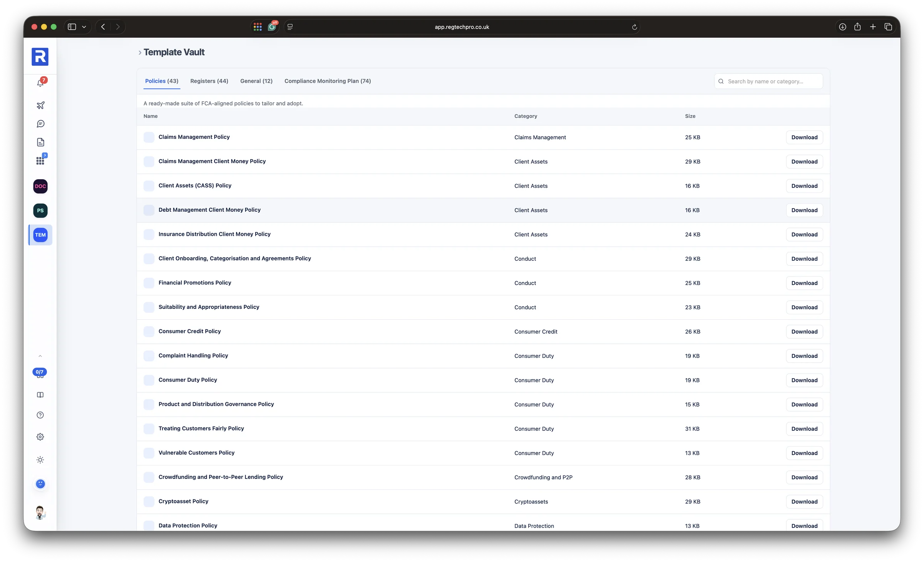
Task: Click the blue smiley feedback icon
Action: [40, 484]
